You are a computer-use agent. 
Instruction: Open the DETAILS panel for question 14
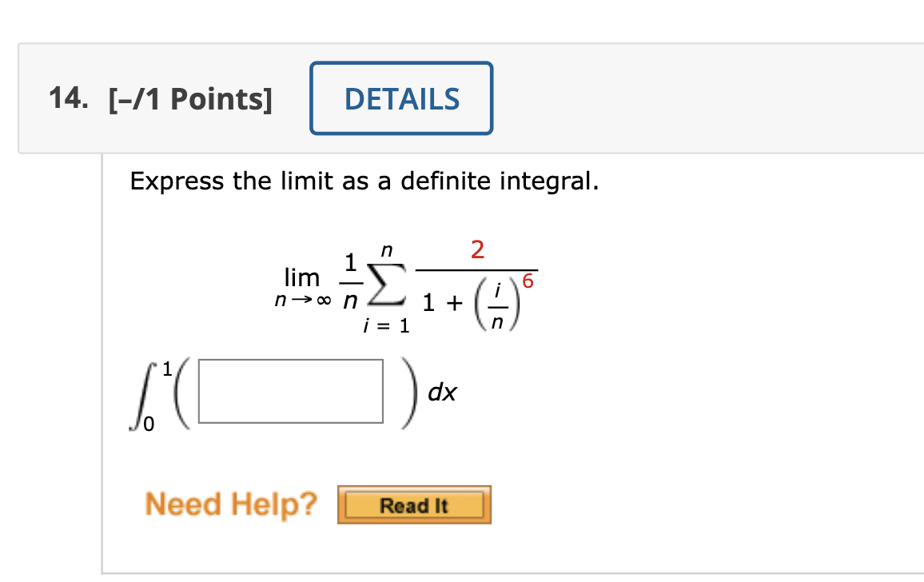[401, 98]
